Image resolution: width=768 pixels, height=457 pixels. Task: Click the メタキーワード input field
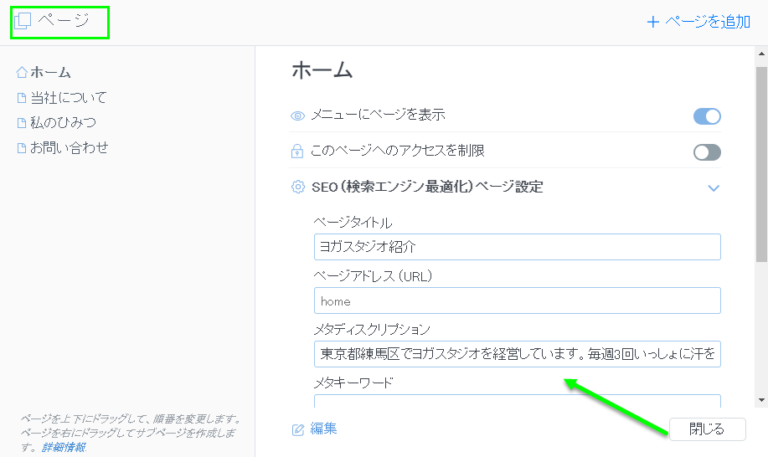coord(517,401)
